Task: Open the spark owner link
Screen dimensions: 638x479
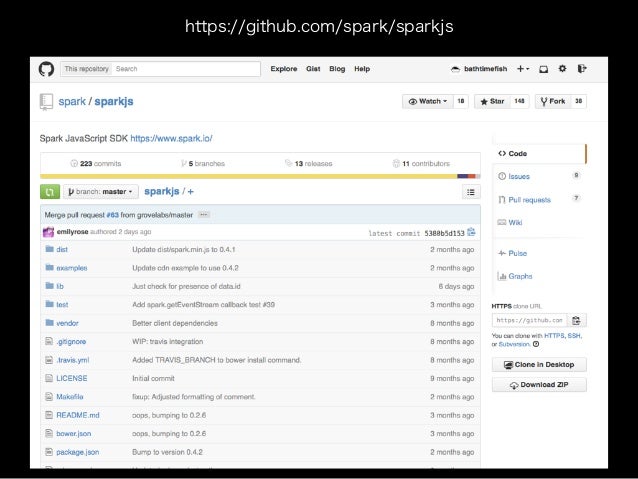Action: (72, 101)
